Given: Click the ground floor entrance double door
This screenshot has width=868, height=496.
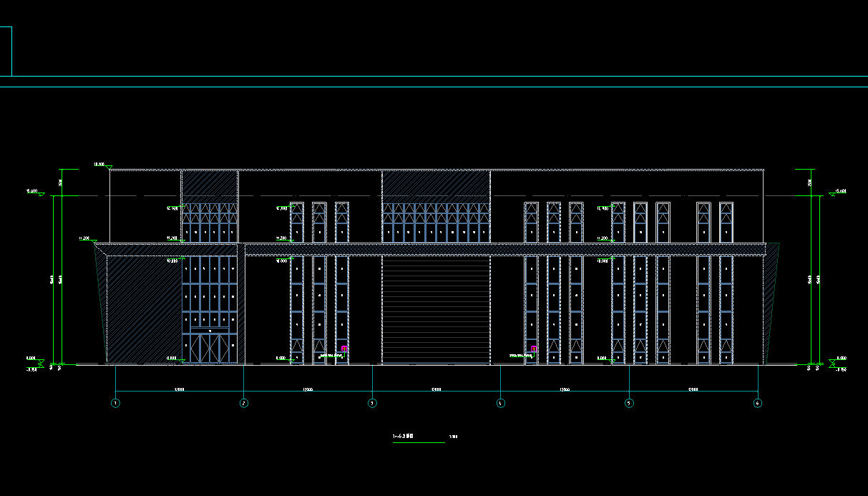Looking at the screenshot, I should [x=210, y=349].
